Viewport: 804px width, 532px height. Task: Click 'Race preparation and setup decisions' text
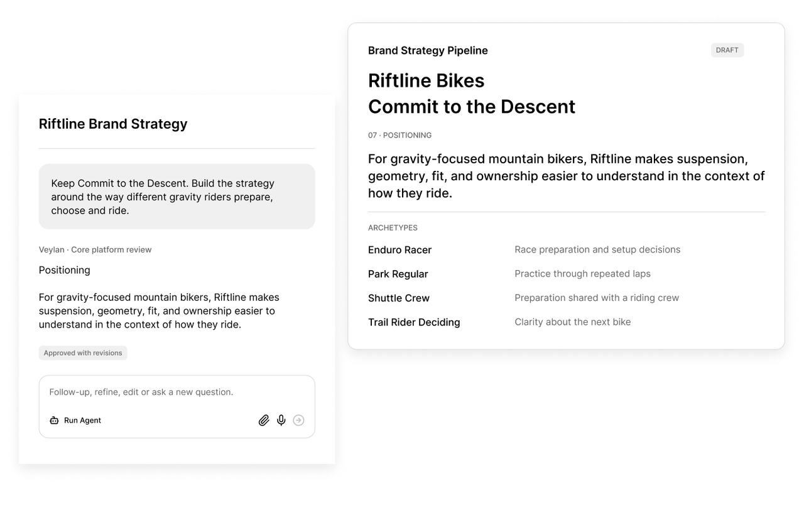(x=597, y=249)
